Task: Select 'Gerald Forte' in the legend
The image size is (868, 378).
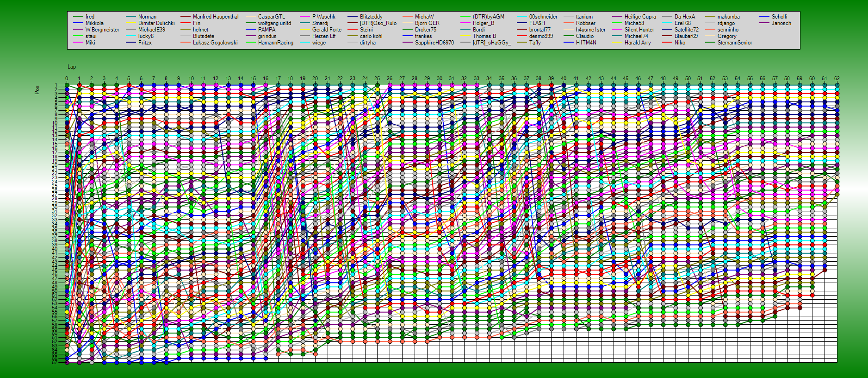Action: point(327,30)
